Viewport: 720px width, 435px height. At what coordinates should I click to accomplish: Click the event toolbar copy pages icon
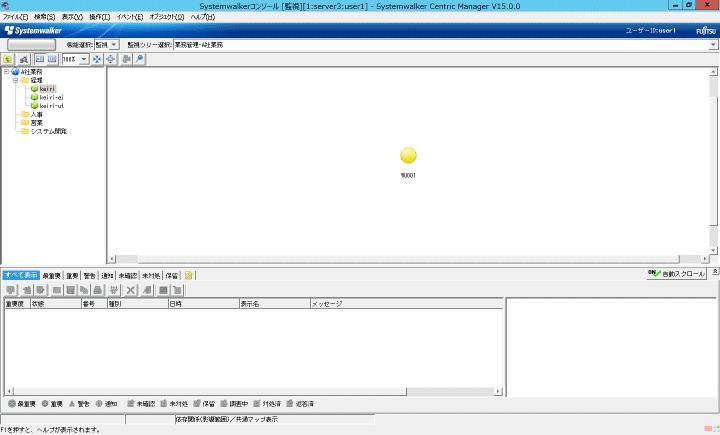click(84, 290)
